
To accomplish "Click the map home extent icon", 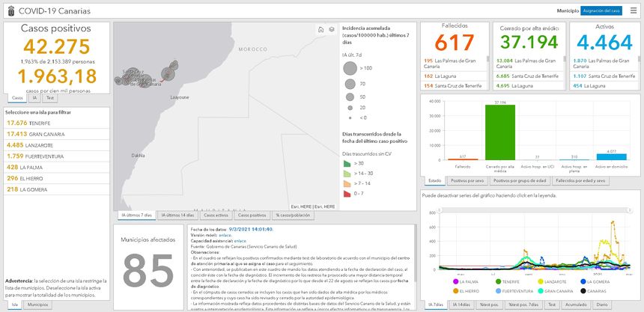I will [321, 30].
